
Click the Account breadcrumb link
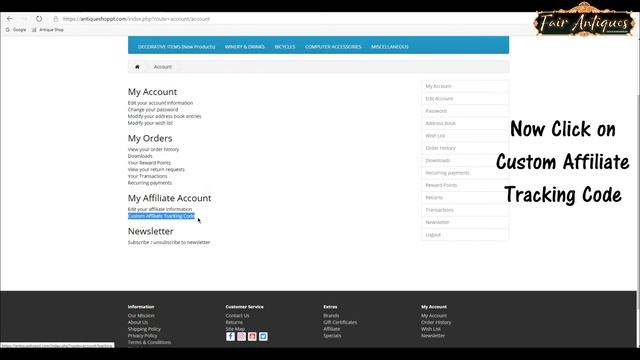(163, 67)
